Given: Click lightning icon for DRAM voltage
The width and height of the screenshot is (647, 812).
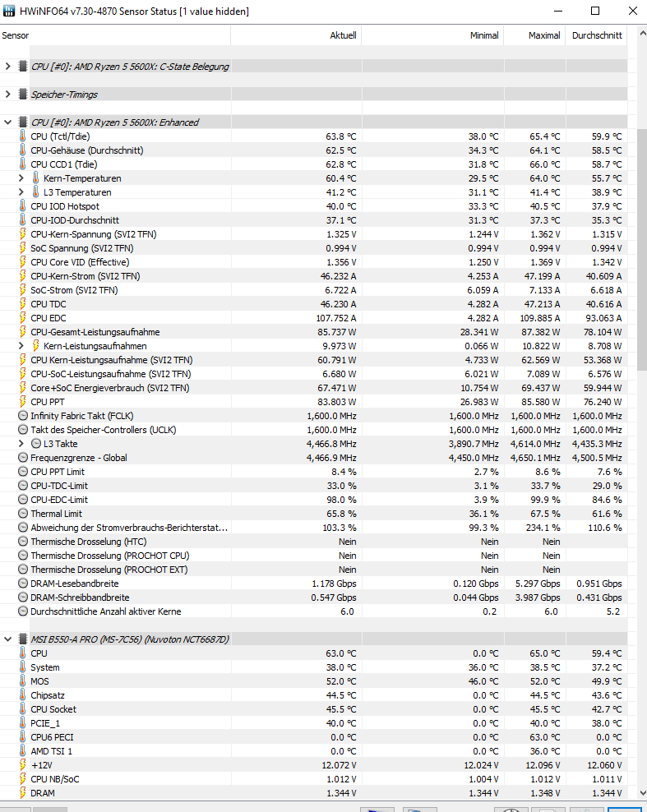Looking at the screenshot, I should [22, 793].
